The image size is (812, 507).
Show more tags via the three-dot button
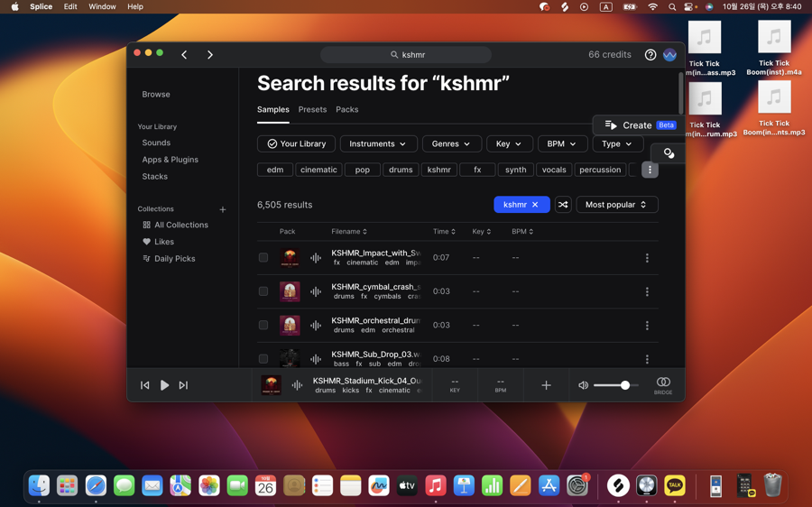pos(650,170)
